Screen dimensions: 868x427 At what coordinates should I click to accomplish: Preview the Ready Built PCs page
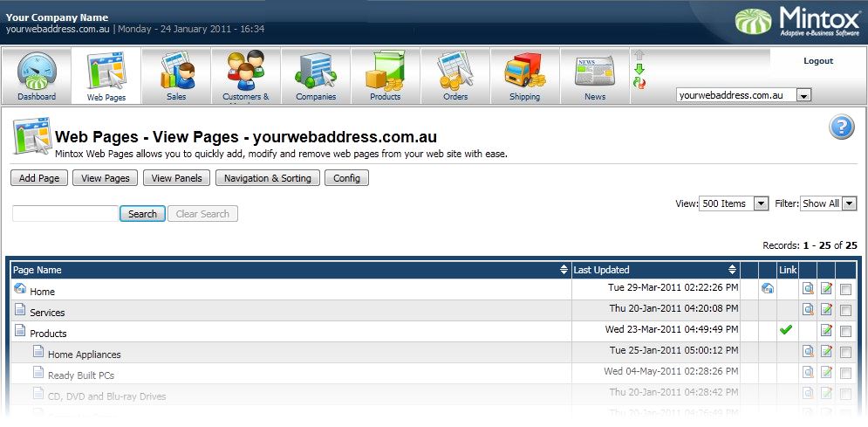808,373
